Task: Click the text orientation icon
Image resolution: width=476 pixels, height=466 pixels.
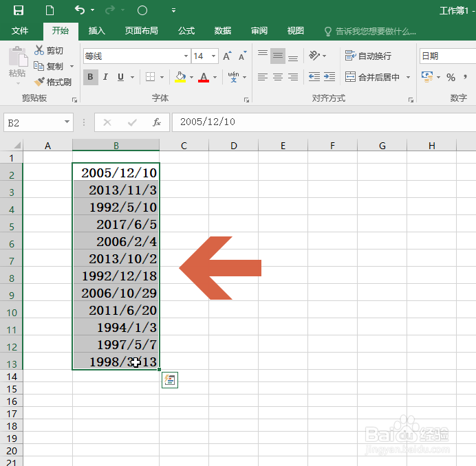Action: tap(314, 56)
